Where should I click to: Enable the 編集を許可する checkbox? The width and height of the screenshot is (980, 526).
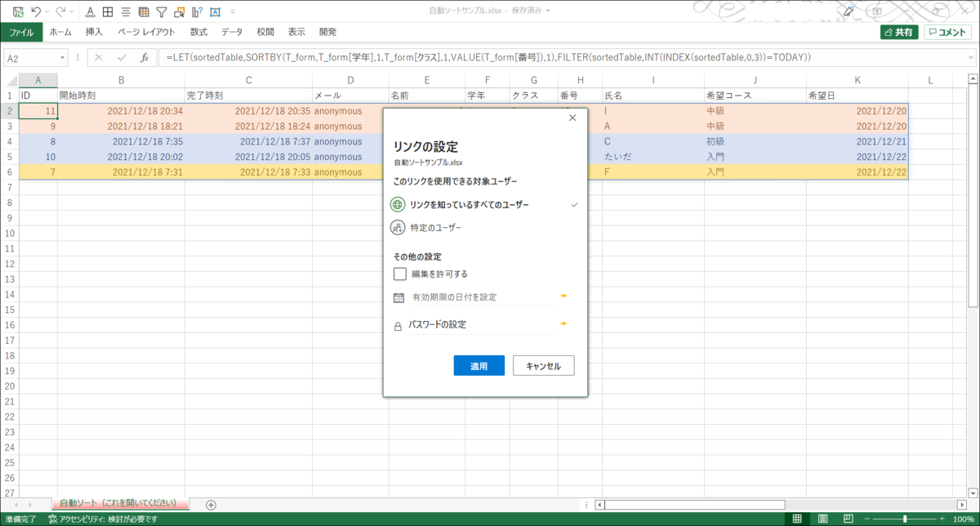[x=399, y=274]
